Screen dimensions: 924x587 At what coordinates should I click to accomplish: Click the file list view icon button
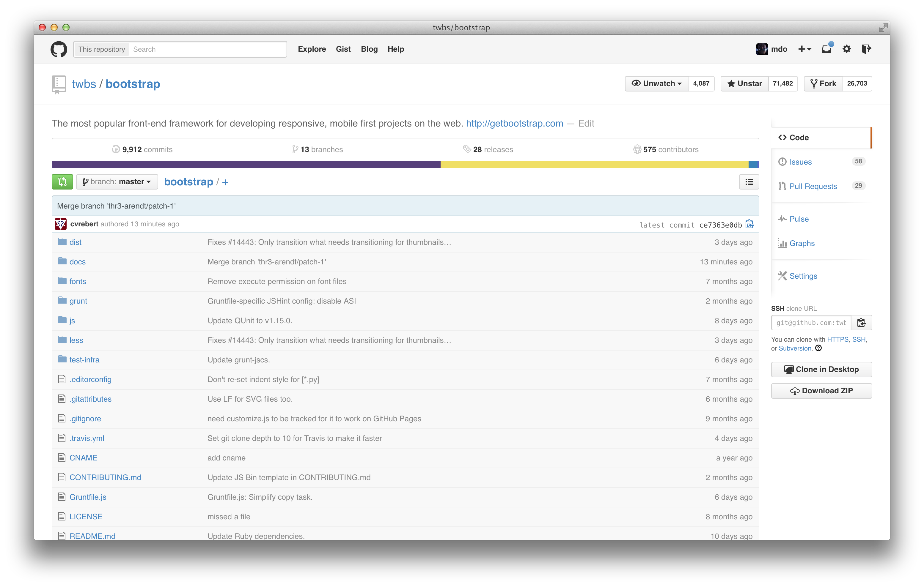click(749, 182)
